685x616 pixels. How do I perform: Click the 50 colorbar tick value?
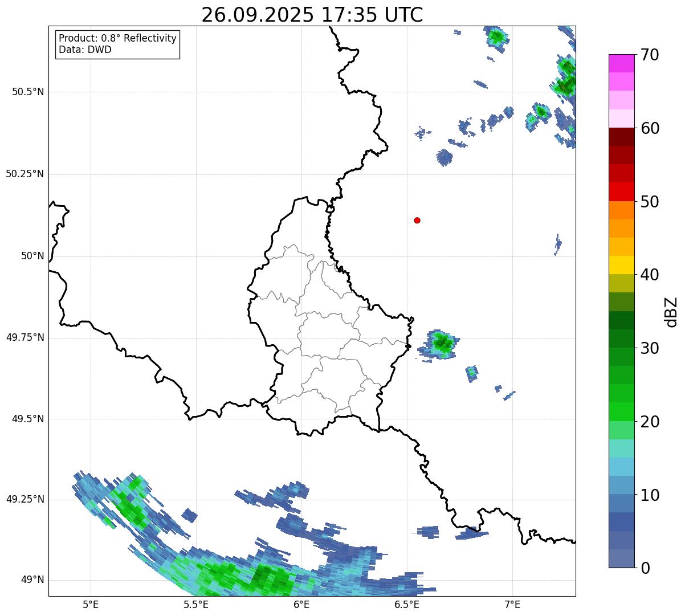[x=650, y=202]
